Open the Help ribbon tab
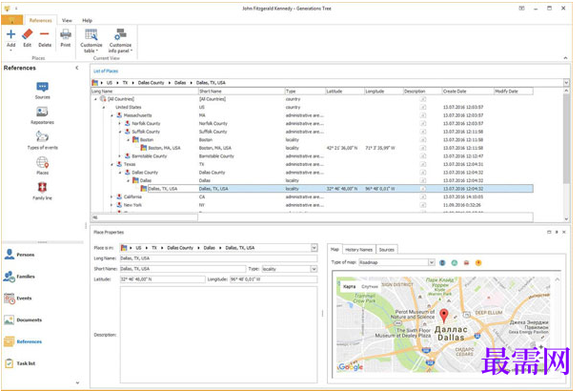 [87, 20]
